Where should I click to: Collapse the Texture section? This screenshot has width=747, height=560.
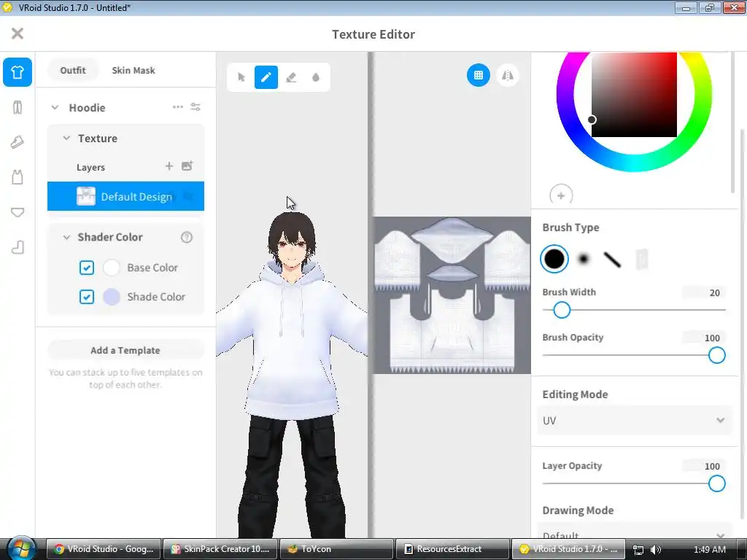click(66, 138)
